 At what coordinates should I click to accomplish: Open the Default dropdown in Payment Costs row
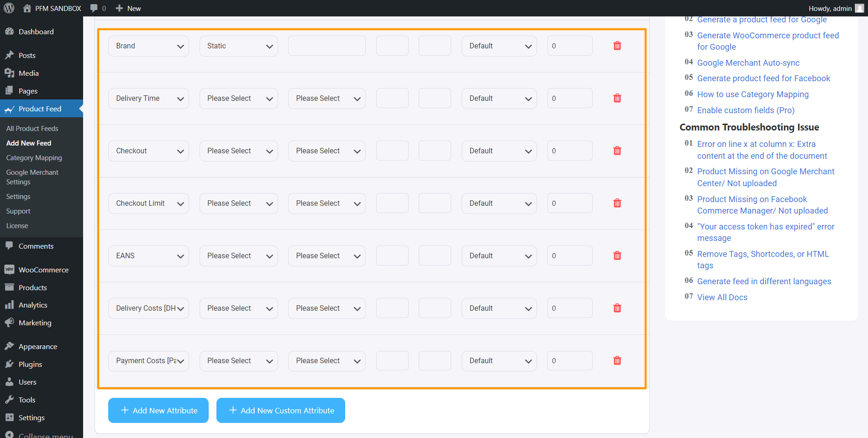pyautogui.click(x=499, y=361)
